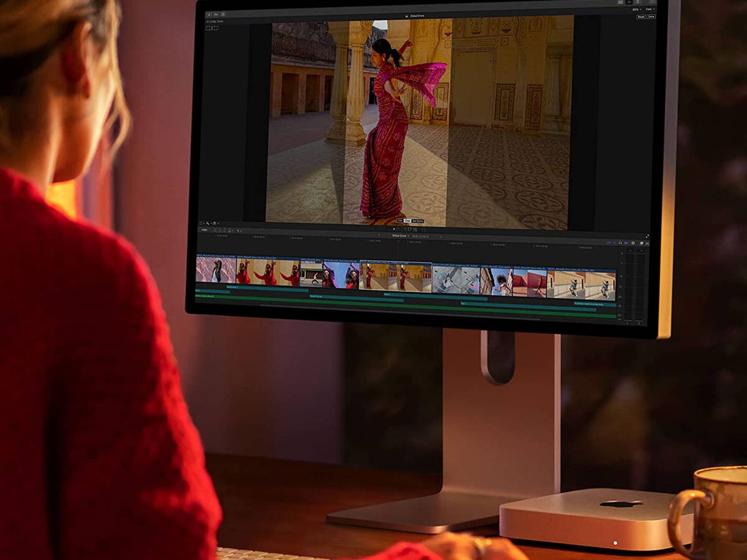Toggle viewer full screen arrows icon
The width and height of the screenshot is (747, 560).
click(x=647, y=236)
